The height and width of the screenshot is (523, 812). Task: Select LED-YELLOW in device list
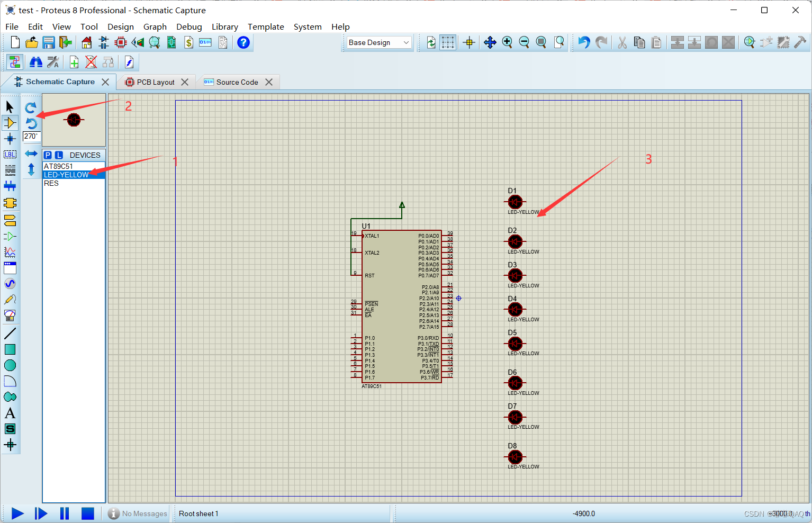(74, 175)
